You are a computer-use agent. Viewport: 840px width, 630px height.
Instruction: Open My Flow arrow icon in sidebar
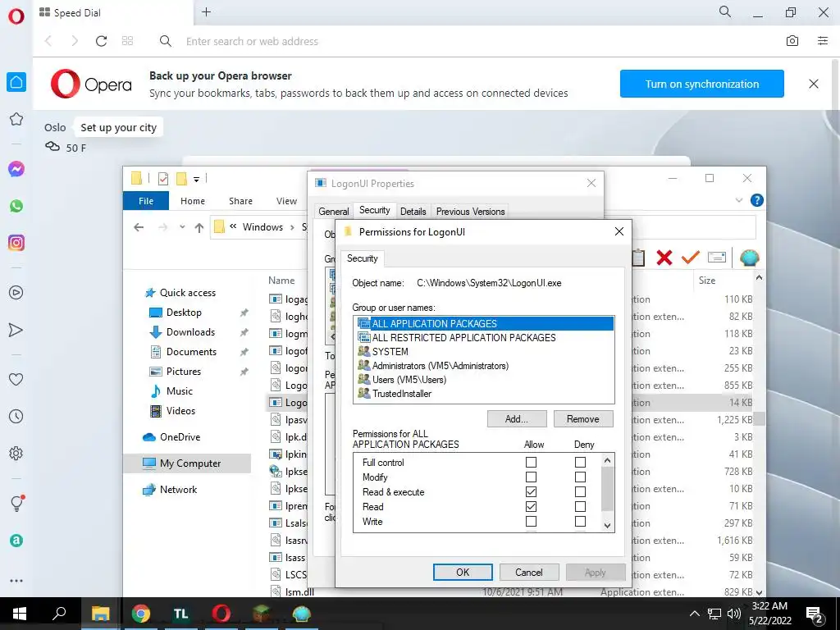16,330
